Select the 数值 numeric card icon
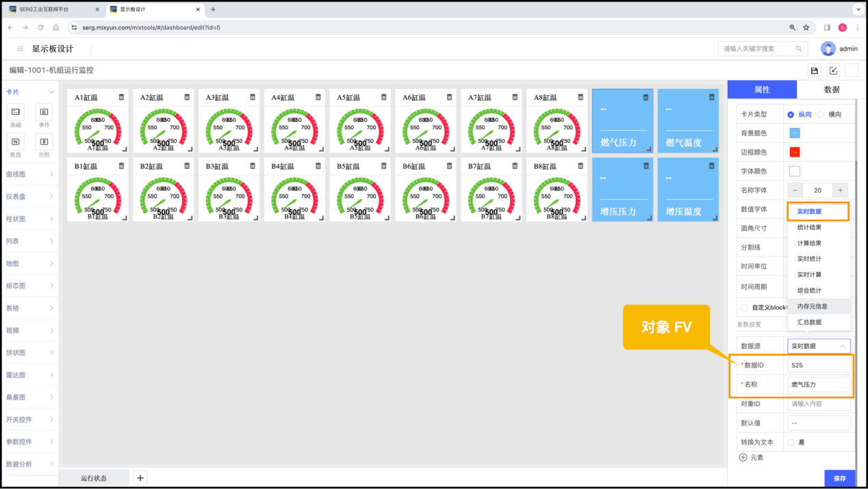The height and width of the screenshot is (489, 868). click(15, 142)
